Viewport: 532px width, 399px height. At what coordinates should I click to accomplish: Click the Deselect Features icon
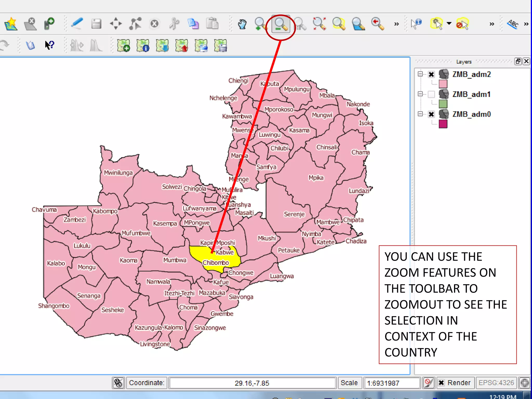[463, 24]
